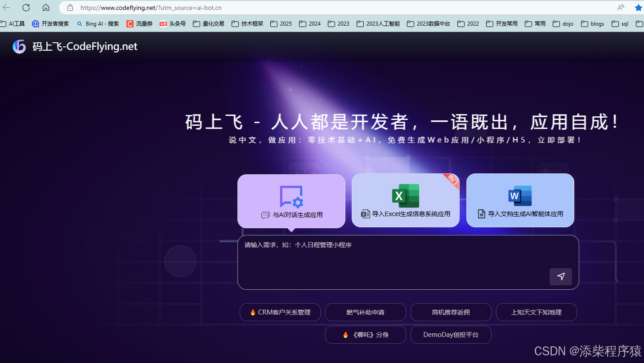
Task: Click the 燃气补助申请 suggestion
Action: pyautogui.click(x=366, y=312)
